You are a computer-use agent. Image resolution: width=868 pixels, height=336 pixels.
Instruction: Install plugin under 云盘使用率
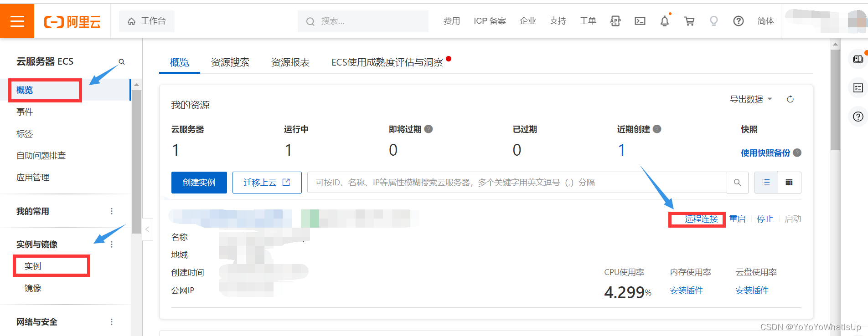[752, 290]
